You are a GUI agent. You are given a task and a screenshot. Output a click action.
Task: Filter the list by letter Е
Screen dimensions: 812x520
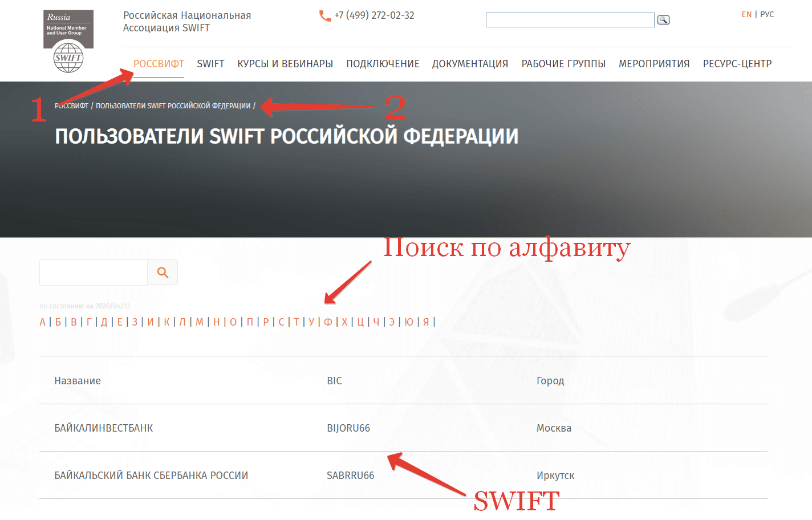pos(120,322)
